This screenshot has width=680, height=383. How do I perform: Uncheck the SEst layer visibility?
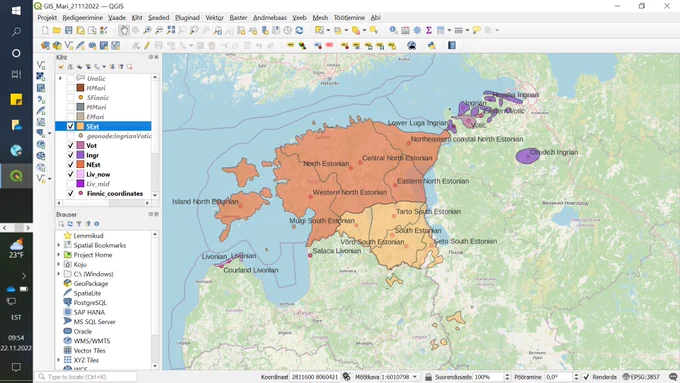coord(70,127)
